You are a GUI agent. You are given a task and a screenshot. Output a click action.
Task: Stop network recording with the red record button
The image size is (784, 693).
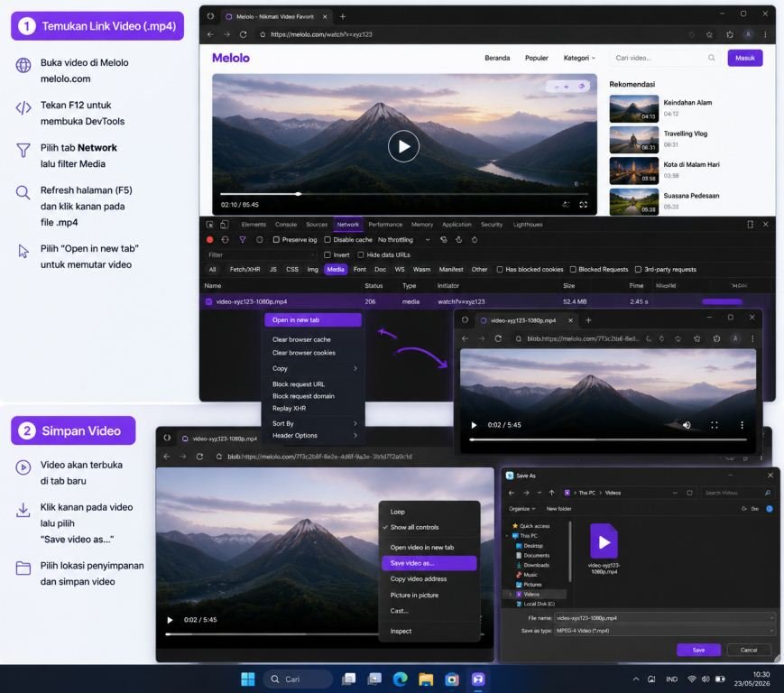(x=210, y=239)
